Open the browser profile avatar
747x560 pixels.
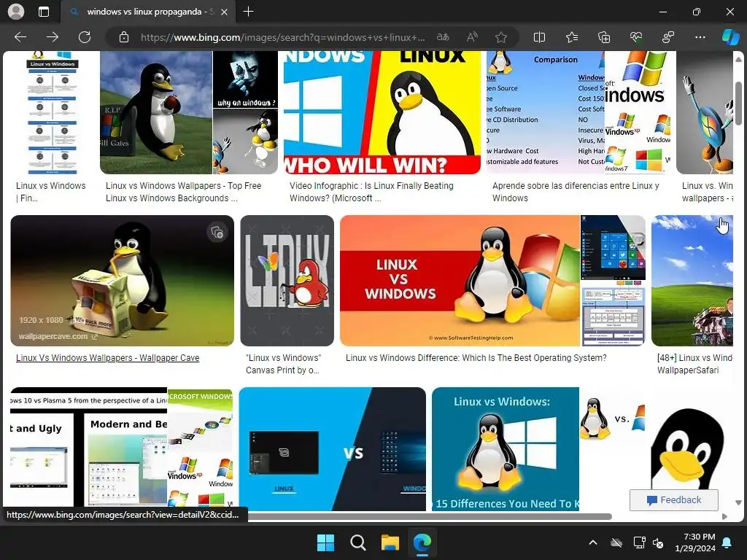click(x=16, y=12)
